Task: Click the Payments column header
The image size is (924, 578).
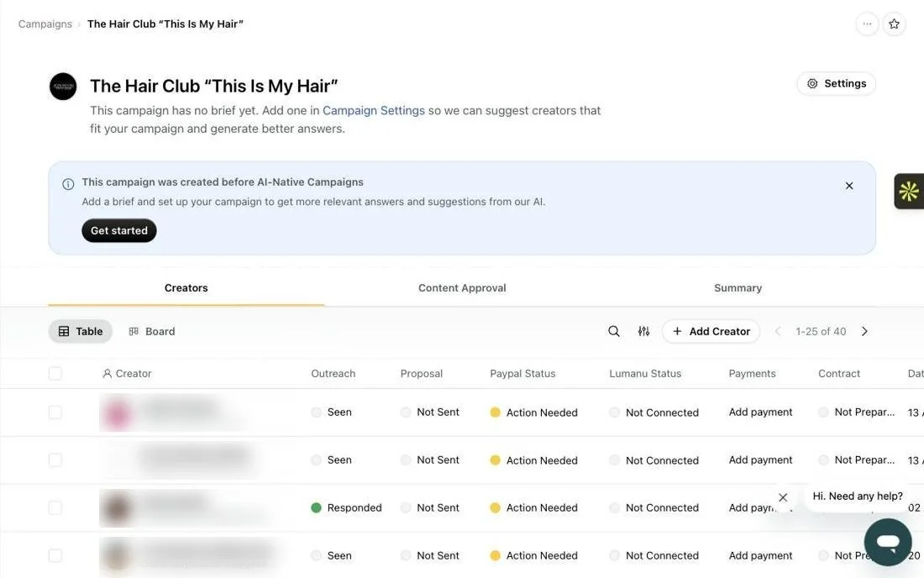Action: pyautogui.click(x=752, y=374)
